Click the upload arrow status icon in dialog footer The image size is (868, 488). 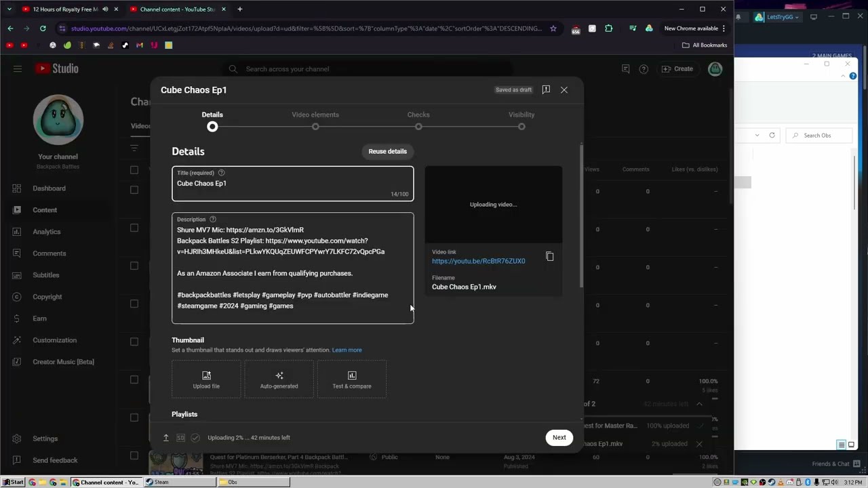(x=165, y=438)
